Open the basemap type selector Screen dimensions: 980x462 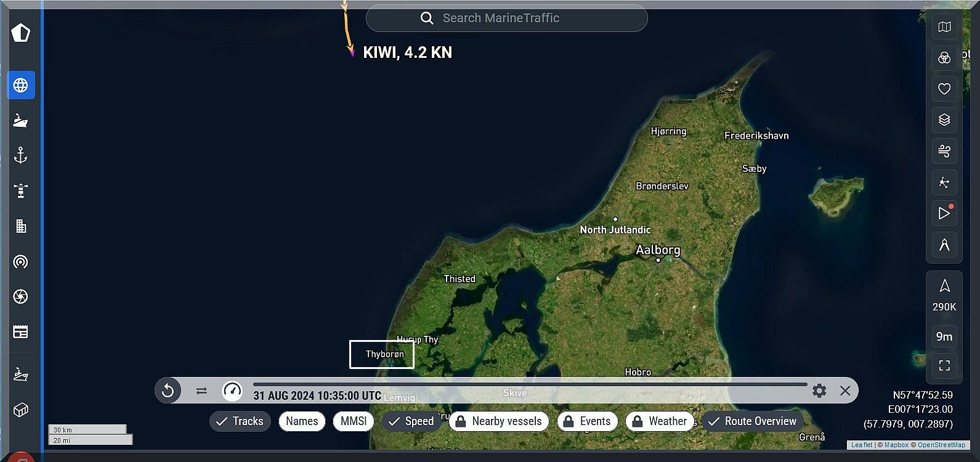point(944,27)
